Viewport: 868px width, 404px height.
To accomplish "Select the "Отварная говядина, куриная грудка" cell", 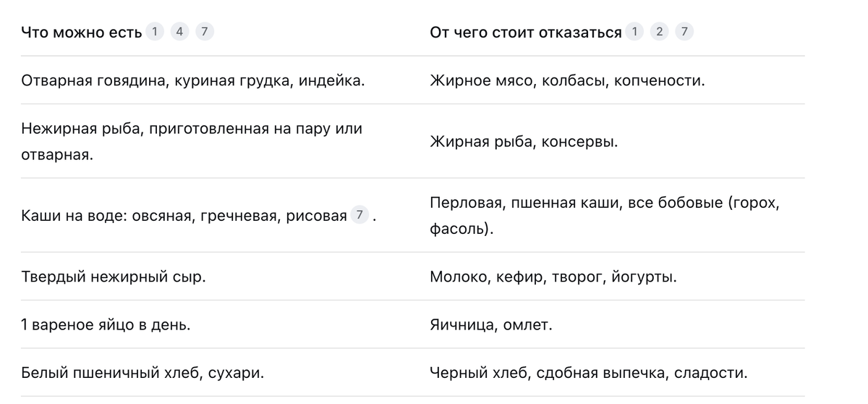I will coord(193,80).
